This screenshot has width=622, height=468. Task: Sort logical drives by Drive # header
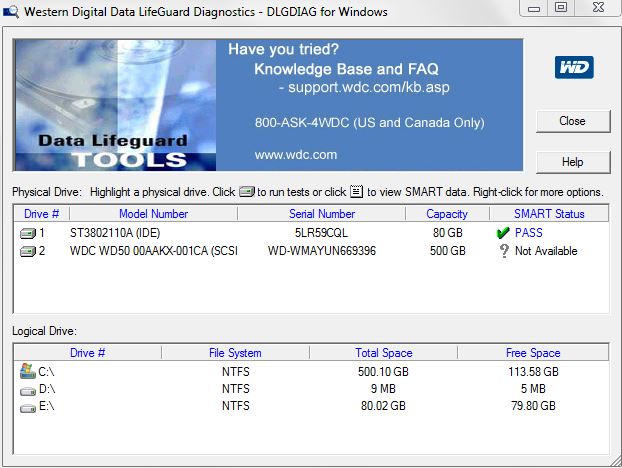(88, 353)
